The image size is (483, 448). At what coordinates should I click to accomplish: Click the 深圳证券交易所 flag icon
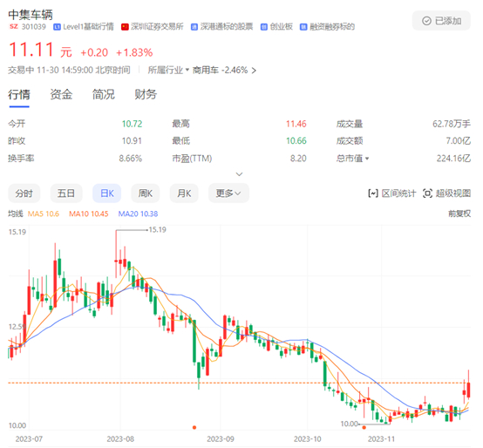point(125,27)
